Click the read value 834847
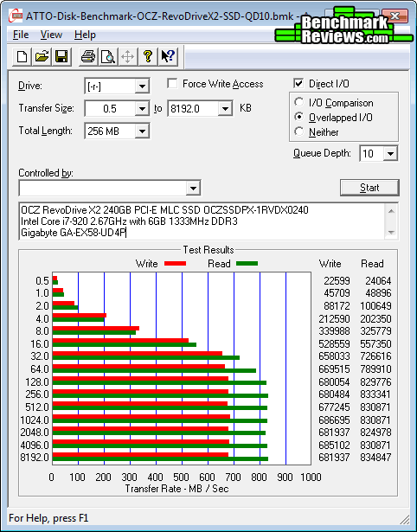This screenshot has height=532, width=417. point(375,457)
